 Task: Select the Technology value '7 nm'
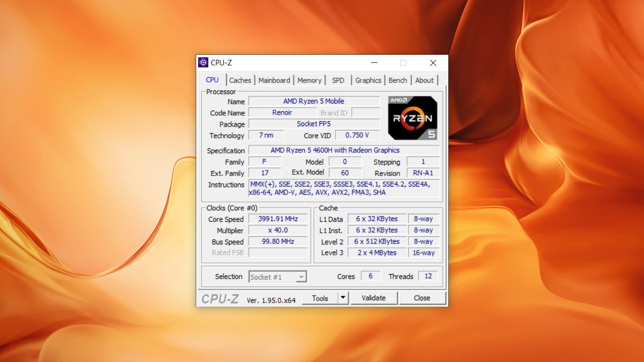pos(266,135)
